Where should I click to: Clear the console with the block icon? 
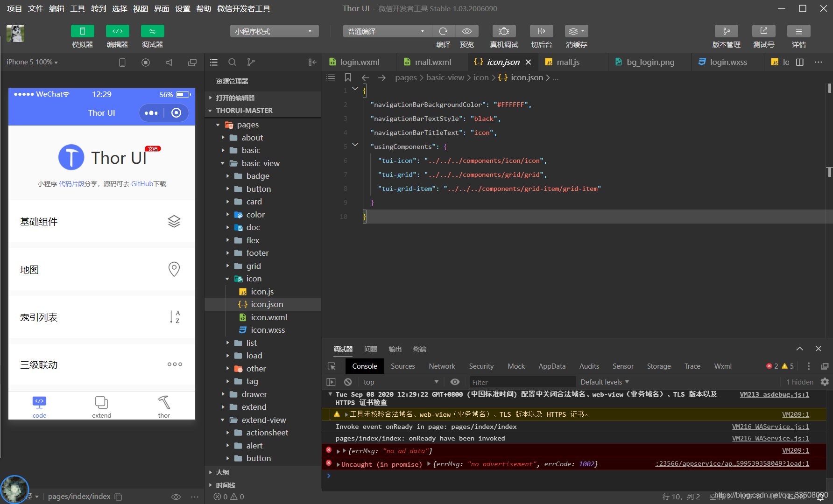(x=348, y=382)
